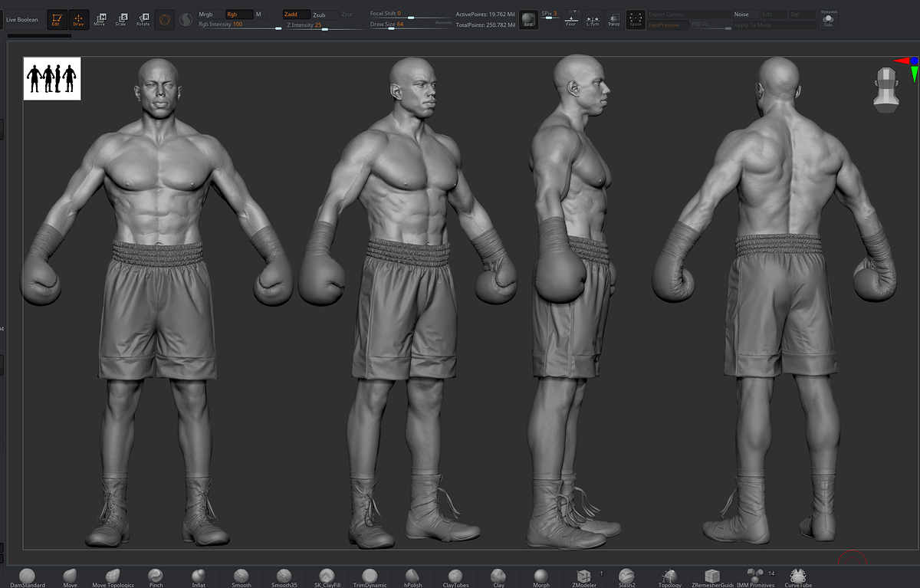Select the ZModeler brush
920x588 pixels.
click(x=584, y=578)
